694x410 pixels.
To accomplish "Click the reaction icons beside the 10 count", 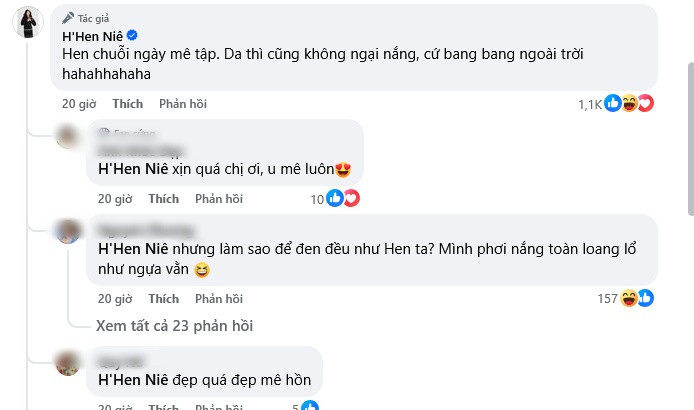I will 343,199.
